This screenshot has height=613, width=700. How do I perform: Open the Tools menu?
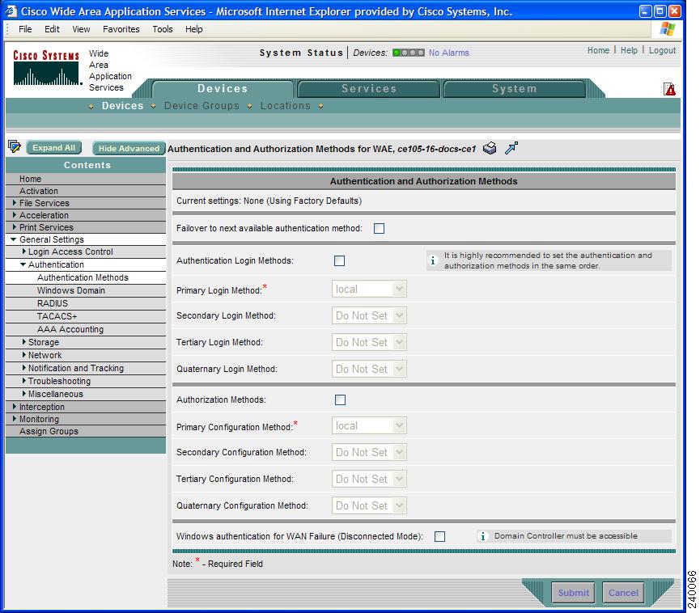click(x=162, y=29)
